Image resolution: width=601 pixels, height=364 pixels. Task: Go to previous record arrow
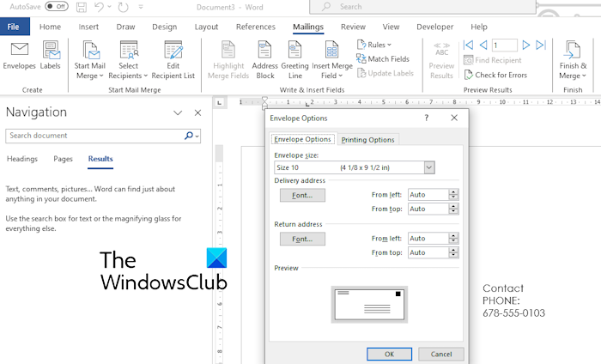(x=483, y=45)
